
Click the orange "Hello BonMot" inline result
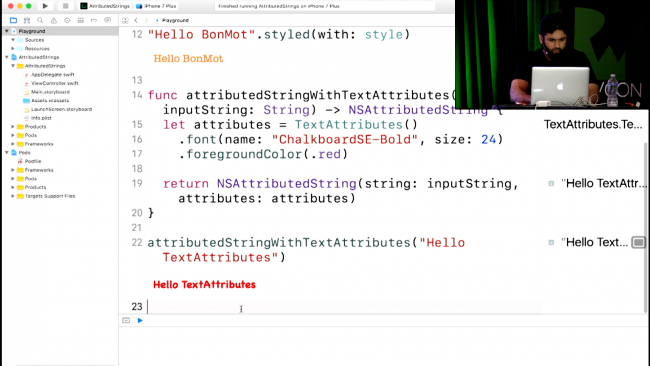[188, 58]
